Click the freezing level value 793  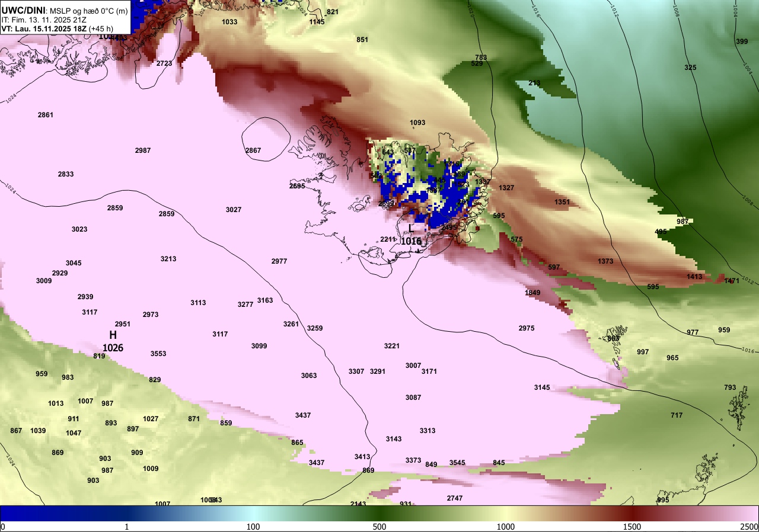pyautogui.click(x=730, y=387)
